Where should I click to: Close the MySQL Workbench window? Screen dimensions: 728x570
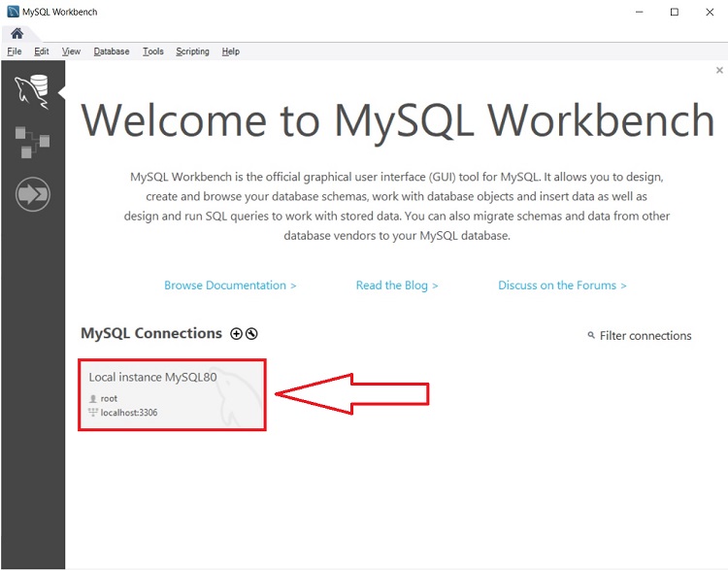point(710,12)
